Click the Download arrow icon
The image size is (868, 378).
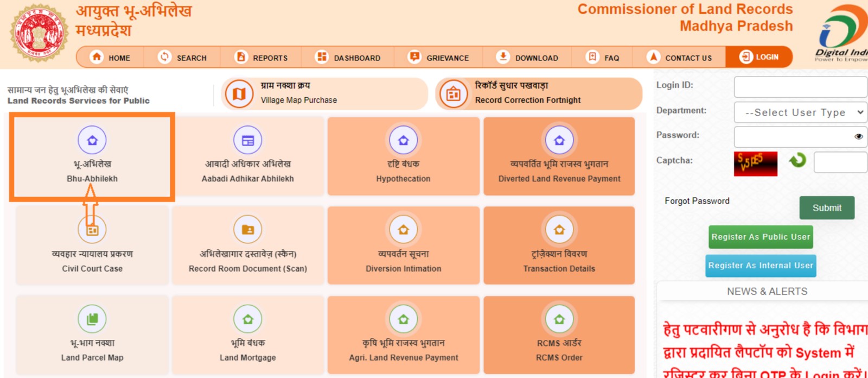[503, 57]
